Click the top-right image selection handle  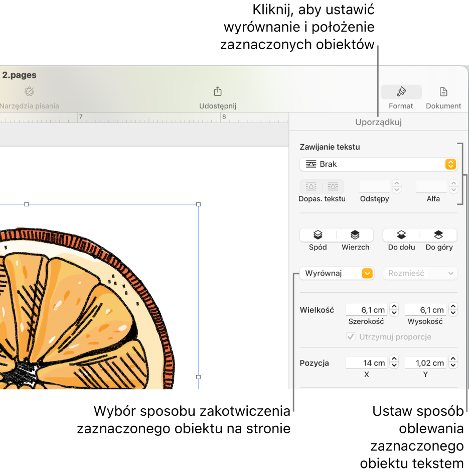click(199, 204)
